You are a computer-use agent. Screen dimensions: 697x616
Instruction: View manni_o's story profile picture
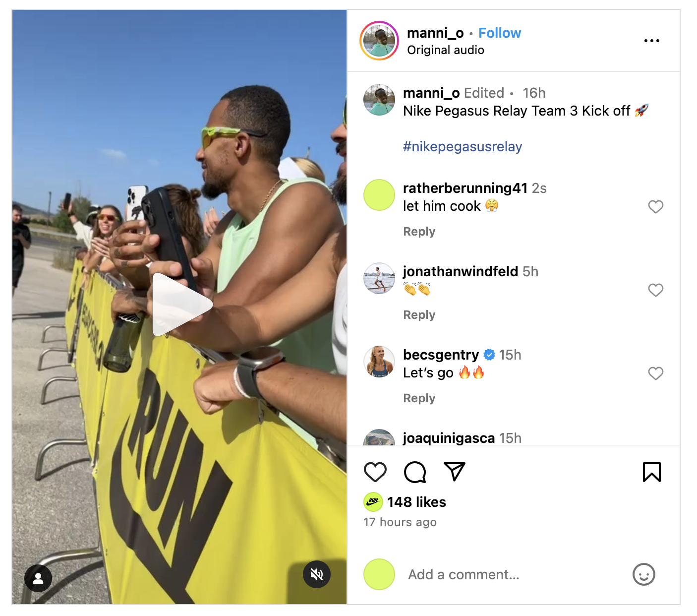point(379,41)
